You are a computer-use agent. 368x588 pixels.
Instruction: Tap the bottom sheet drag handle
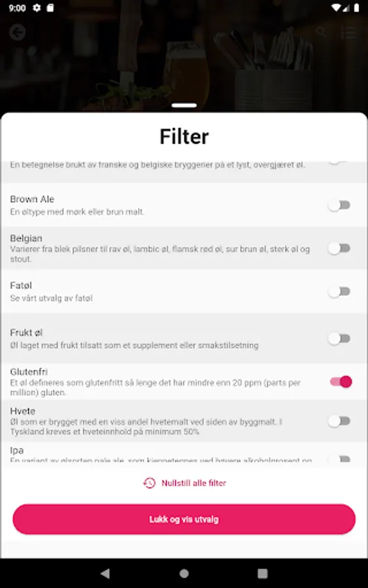184,105
